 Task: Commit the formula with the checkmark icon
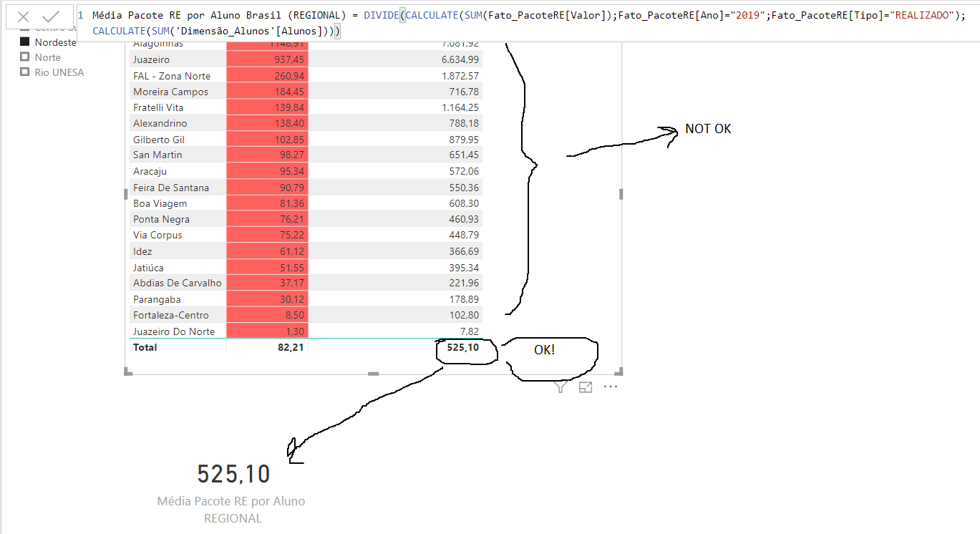(50, 16)
